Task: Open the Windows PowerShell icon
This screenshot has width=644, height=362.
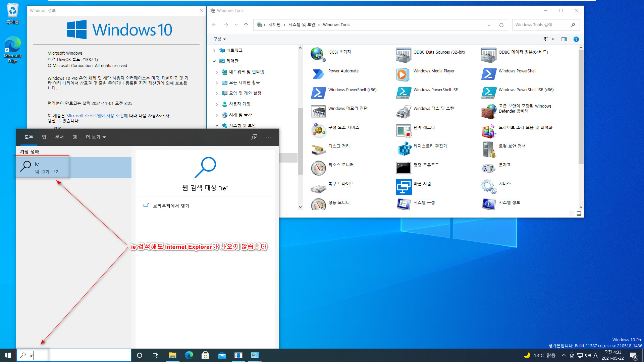Action: click(488, 74)
